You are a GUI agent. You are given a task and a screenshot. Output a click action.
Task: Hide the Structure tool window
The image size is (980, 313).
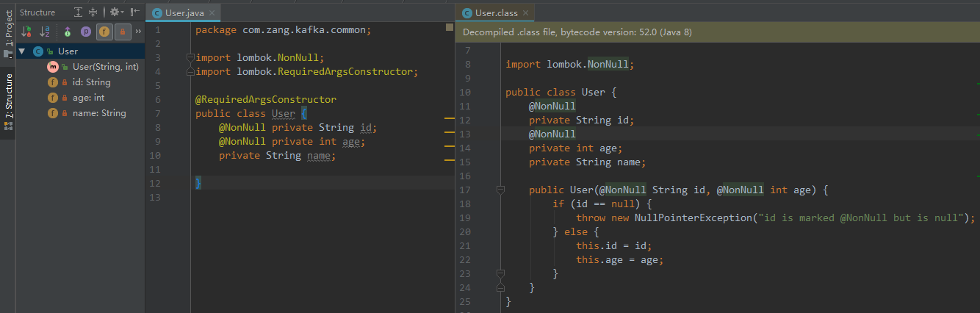(x=134, y=12)
